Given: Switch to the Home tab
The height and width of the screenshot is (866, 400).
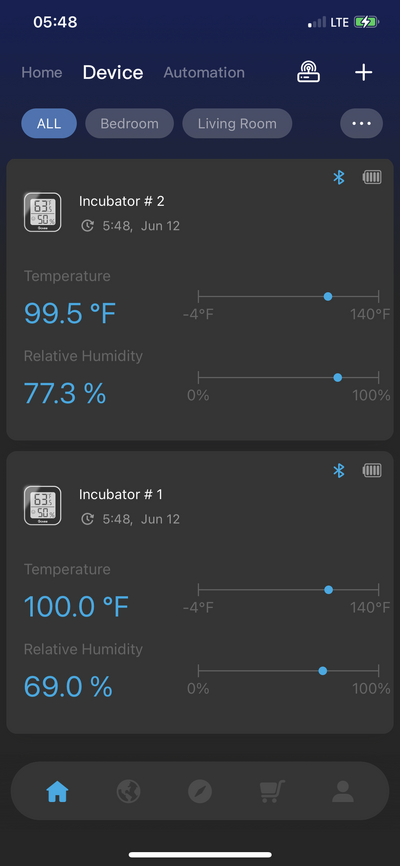Looking at the screenshot, I should pos(41,73).
